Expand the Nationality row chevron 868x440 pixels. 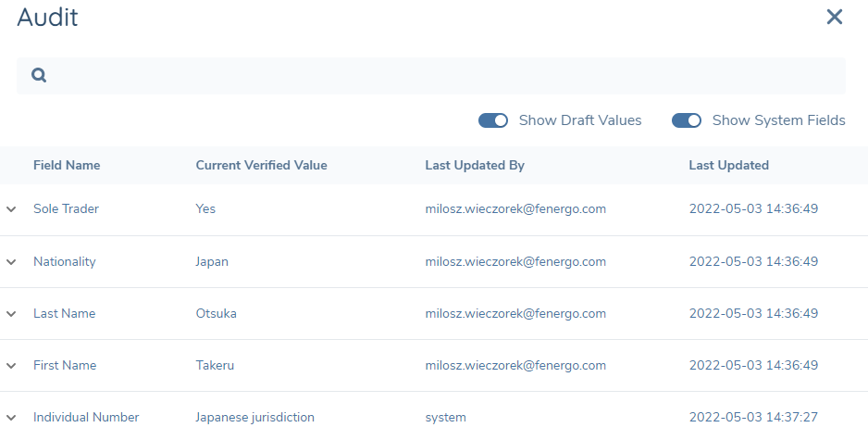[11, 262]
